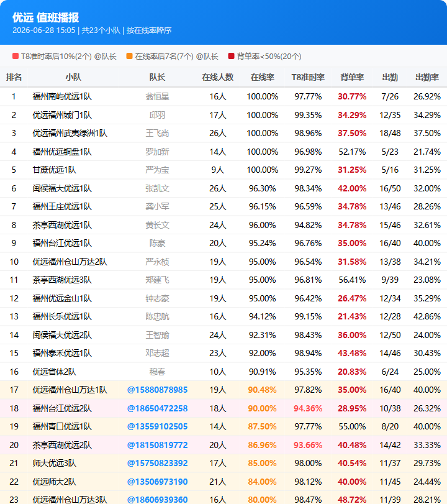Click captain name 张凯文

pyautogui.click(x=157, y=188)
